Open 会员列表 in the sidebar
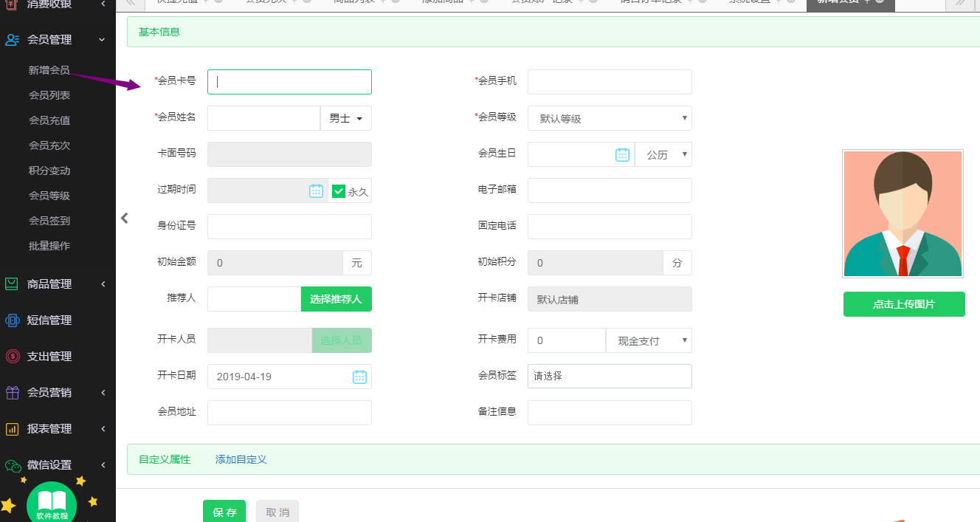The height and width of the screenshot is (522, 980). (49, 95)
